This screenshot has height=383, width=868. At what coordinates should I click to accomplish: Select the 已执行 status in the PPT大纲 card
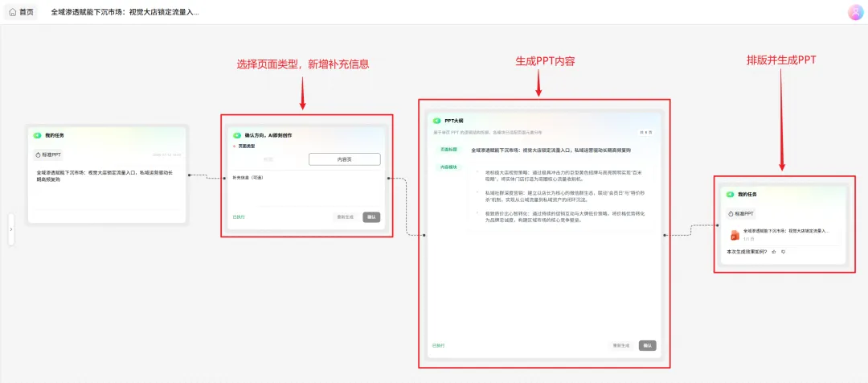click(439, 345)
